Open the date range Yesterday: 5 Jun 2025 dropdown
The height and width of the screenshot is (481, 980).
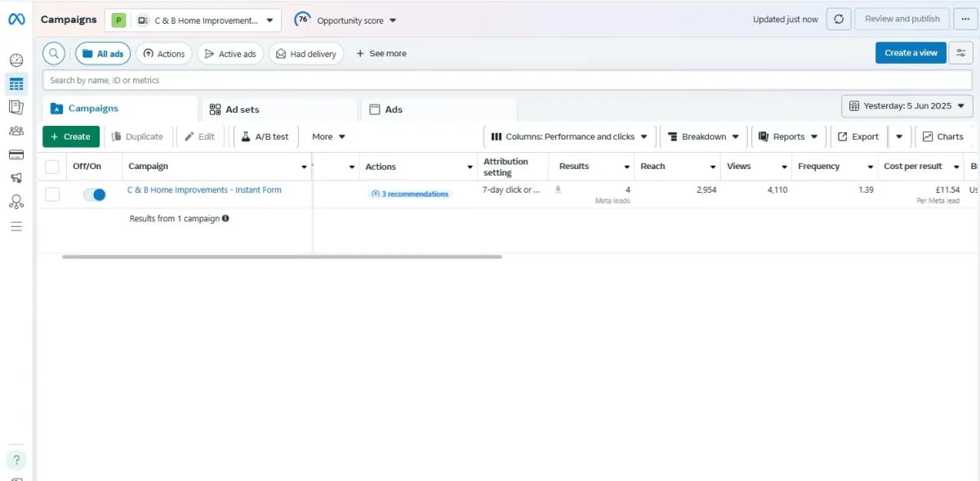click(907, 106)
